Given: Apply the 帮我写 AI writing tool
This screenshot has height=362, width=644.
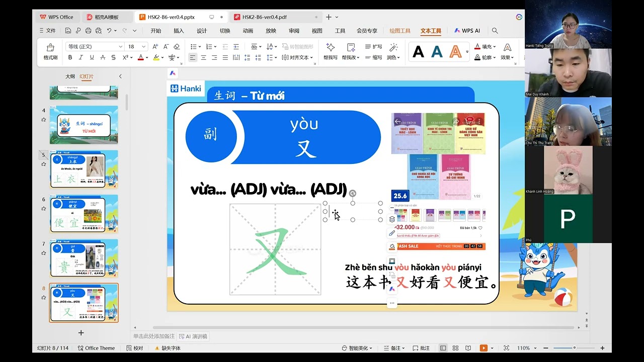Looking at the screenshot, I should (331, 52).
